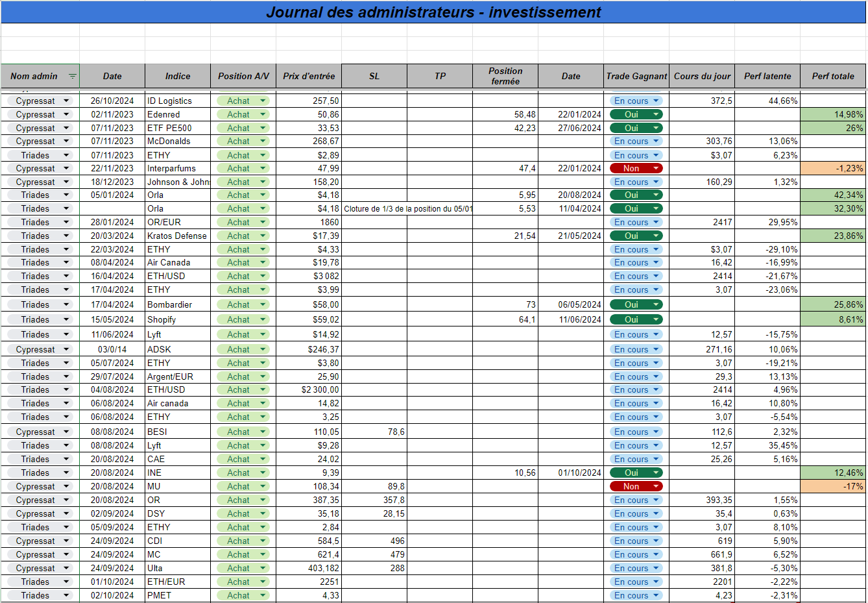The image size is (868, 603).
Task: Select the Cloture de 1/3 note cell
Action: coord(407,208)
